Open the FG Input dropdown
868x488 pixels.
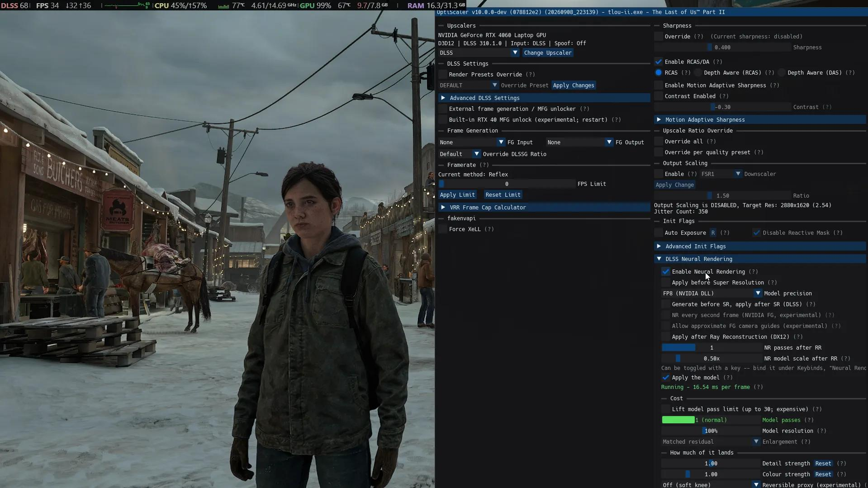(471, 142)
